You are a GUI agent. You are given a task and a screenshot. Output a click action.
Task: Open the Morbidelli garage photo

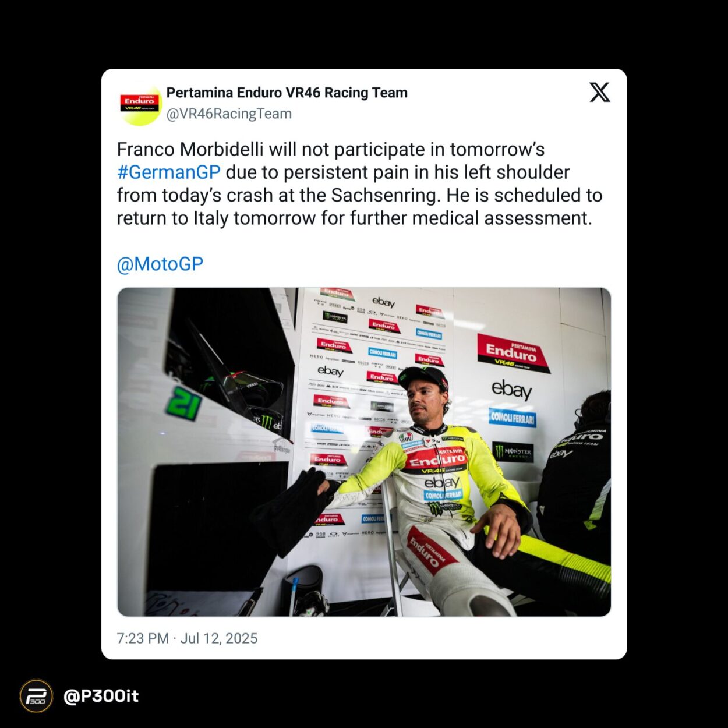tap(364, 452)
